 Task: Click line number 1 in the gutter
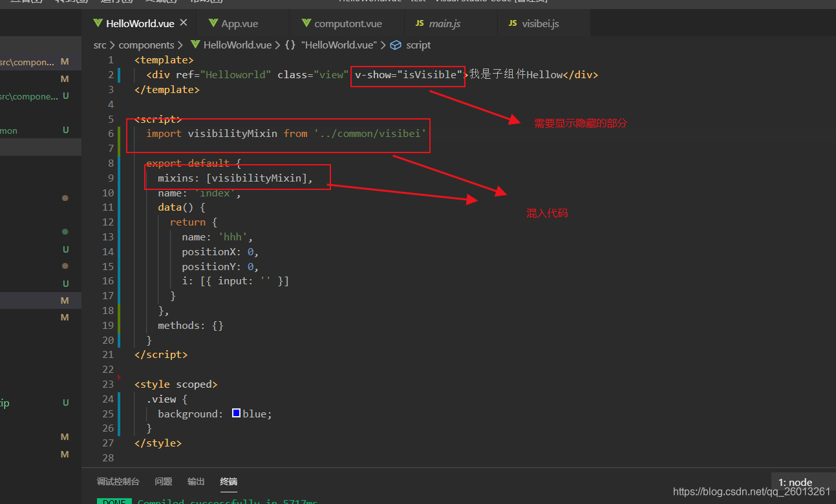[111, 60]
